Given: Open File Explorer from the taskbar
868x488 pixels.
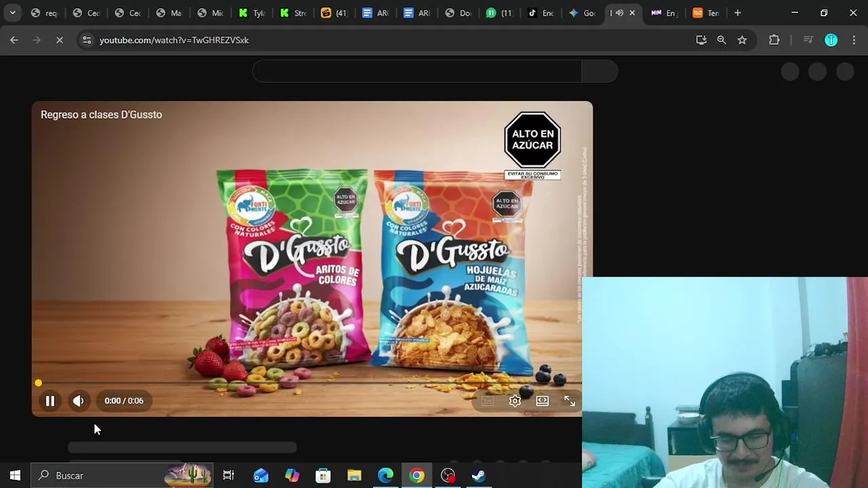Looking at the screenshot, I should (x=354, y=476).
